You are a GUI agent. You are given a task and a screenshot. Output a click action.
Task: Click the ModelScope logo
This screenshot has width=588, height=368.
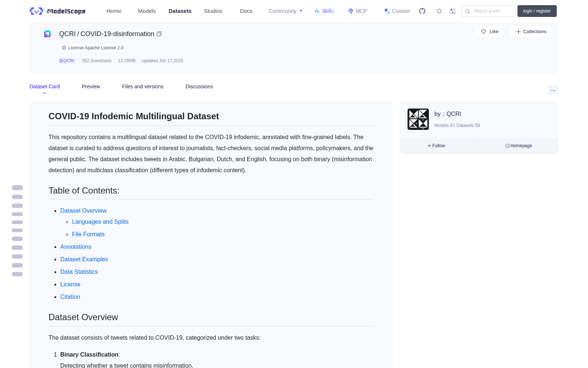tap(57, 11)
